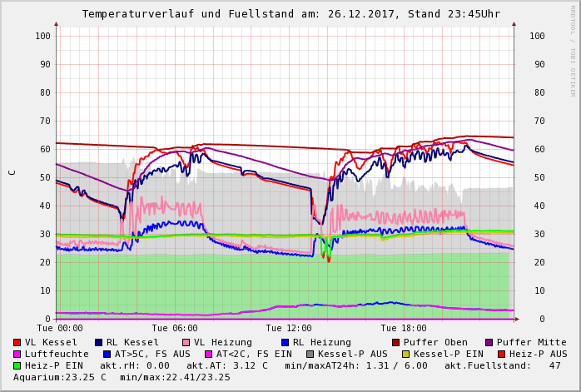This screenshot has height=392, width=581.
Task: Click the purple Puffer Mitte swatch
Action: [489, 342]
